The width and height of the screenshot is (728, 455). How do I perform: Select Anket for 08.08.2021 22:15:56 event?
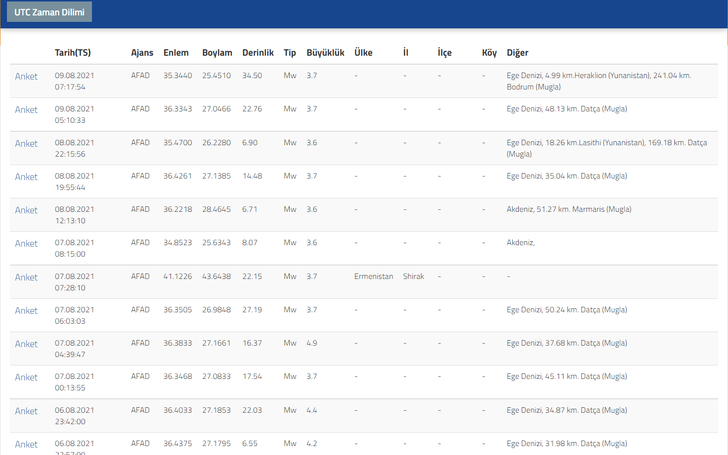point(26,144)
